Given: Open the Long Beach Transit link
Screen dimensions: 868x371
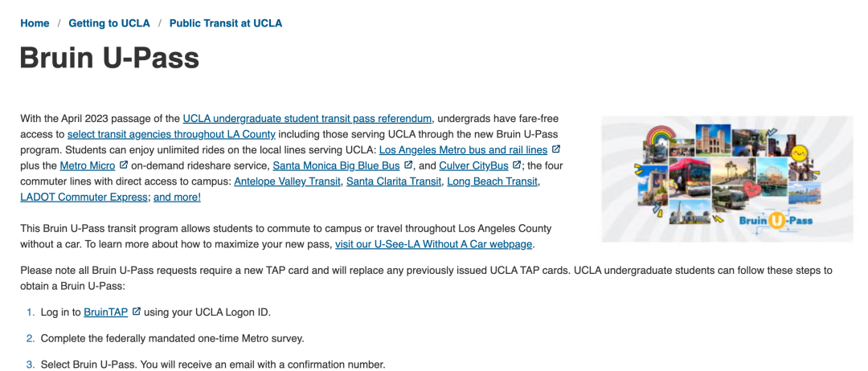Looking at the screenshot, I should coord(492,181).
